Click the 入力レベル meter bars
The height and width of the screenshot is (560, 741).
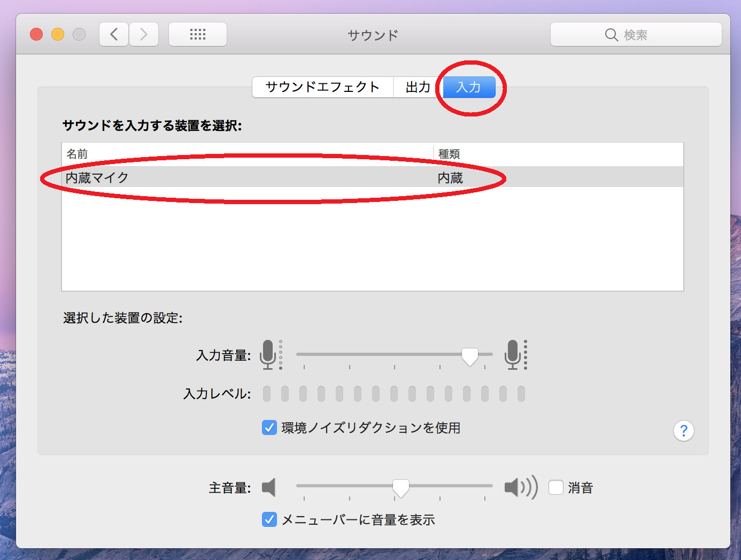tap(394, 394)
